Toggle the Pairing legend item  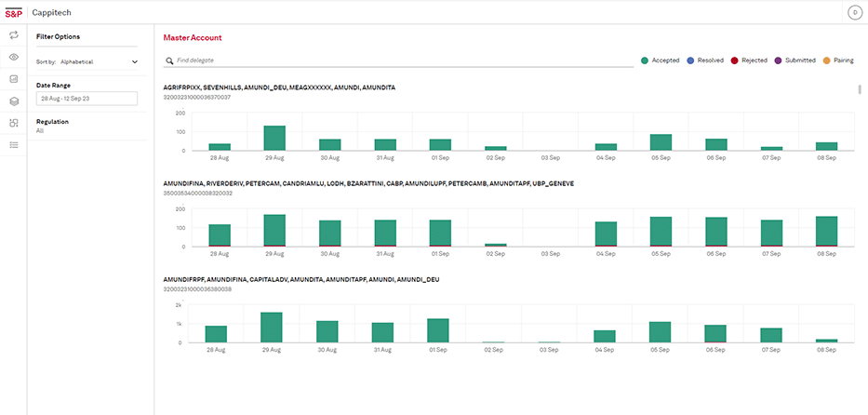(838, 60)
